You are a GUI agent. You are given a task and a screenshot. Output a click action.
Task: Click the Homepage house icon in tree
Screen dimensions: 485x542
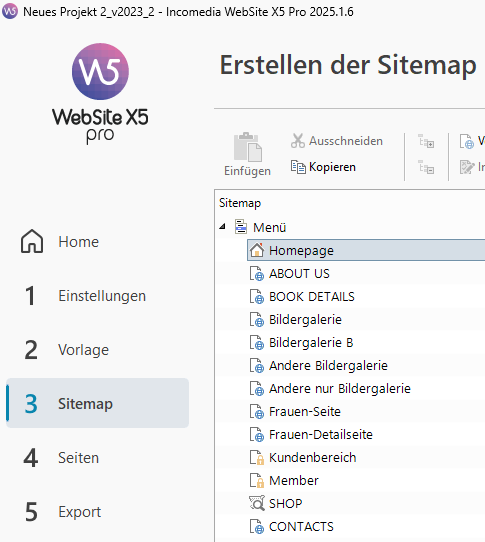257,250
